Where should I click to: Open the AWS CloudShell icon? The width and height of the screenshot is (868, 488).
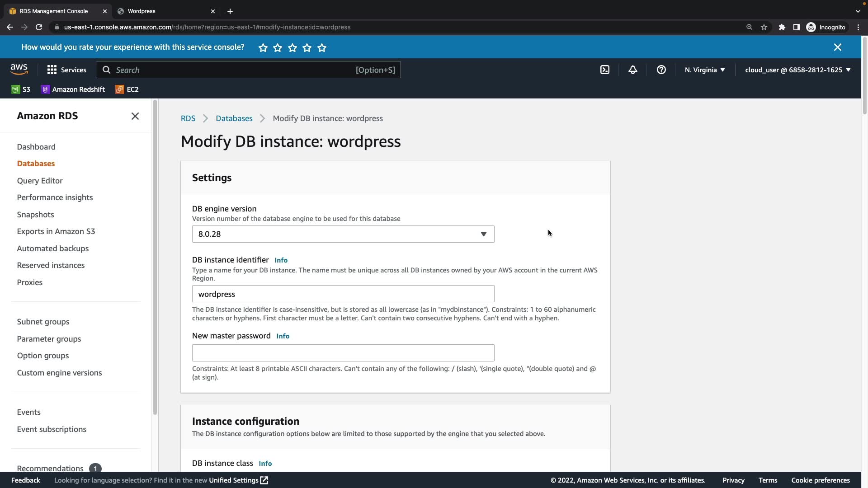coord(604,70)
